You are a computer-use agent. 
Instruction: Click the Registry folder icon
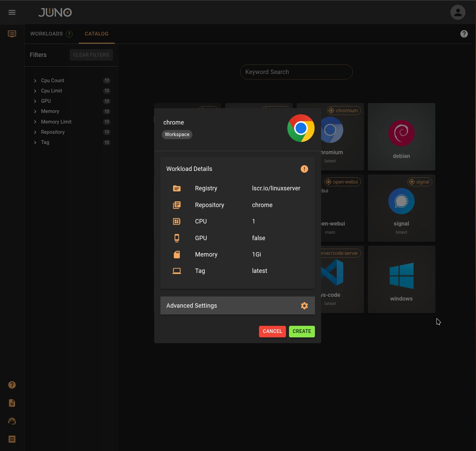click(x=177, y=188)
